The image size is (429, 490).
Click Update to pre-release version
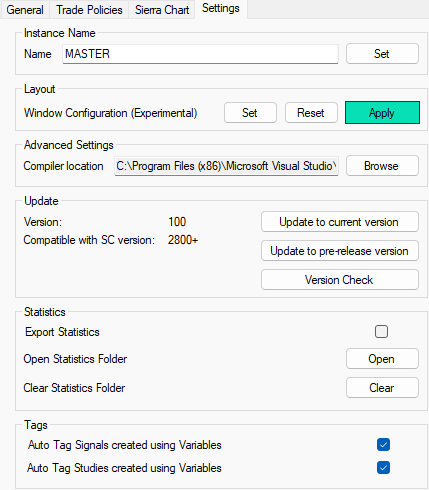point(340,251)
